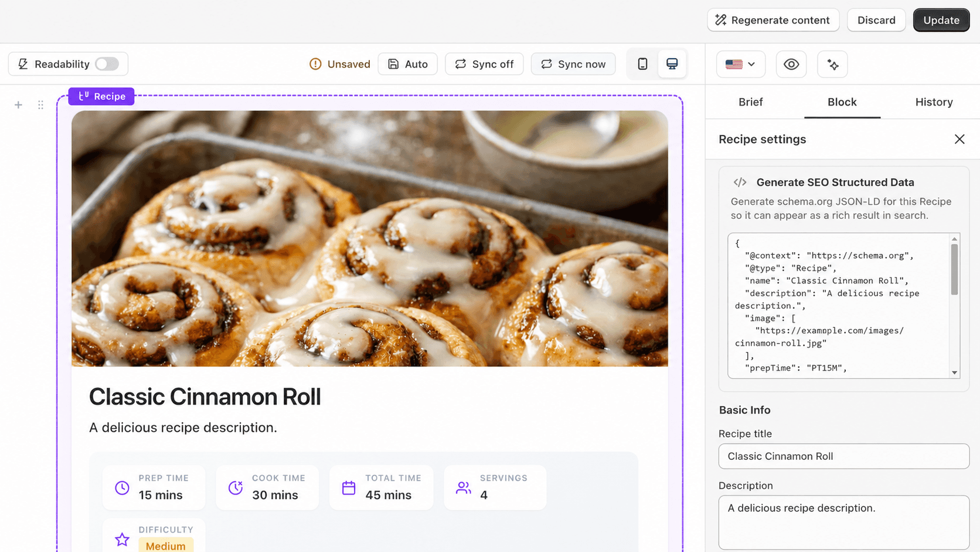The width and height of the screenshot is (980, 552).
Task: Click the 15 mins prep value
Action: (x=161, y=495)
